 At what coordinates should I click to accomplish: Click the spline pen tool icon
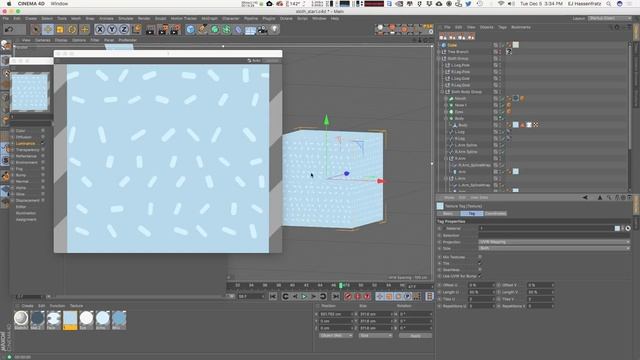coord(202,29)
